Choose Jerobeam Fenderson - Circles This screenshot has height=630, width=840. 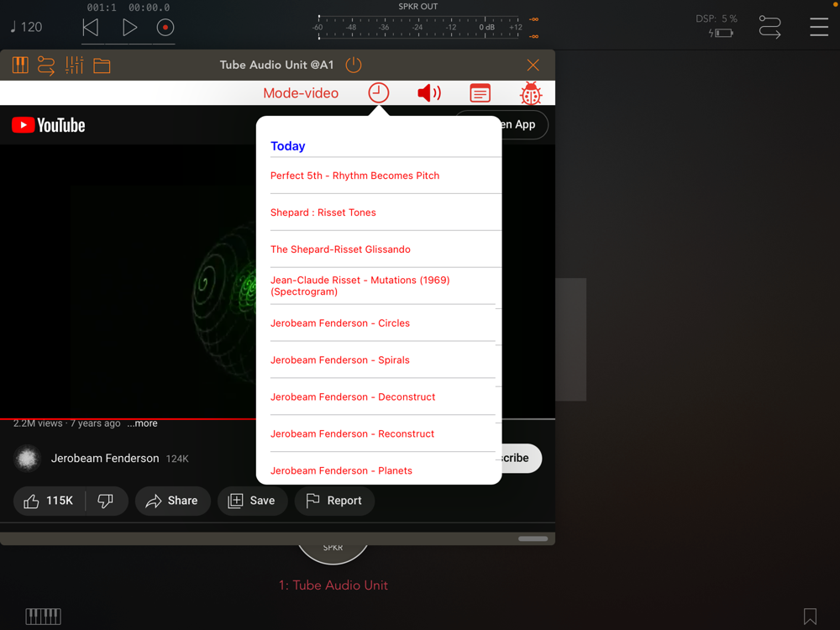[382, 323]
